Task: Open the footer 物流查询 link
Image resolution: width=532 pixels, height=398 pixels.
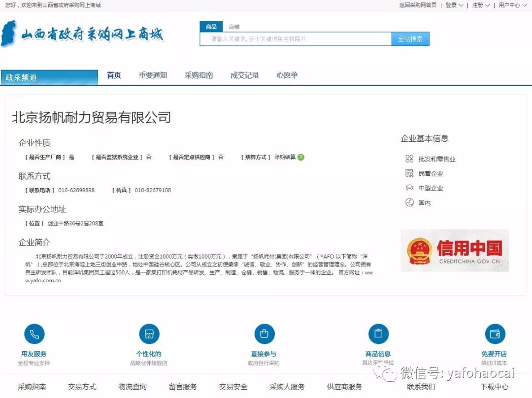Action: (x=133, y=387)
